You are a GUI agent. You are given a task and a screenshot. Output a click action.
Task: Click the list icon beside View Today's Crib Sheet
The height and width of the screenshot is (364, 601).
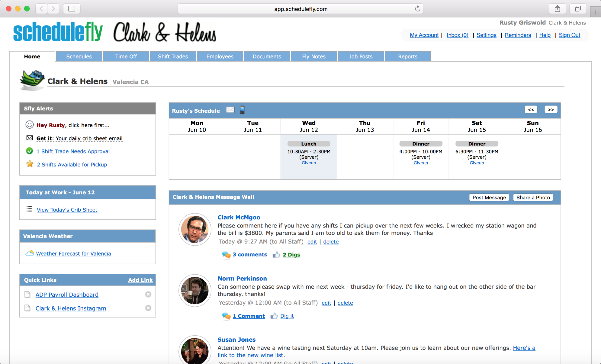[x=29, y=209]
